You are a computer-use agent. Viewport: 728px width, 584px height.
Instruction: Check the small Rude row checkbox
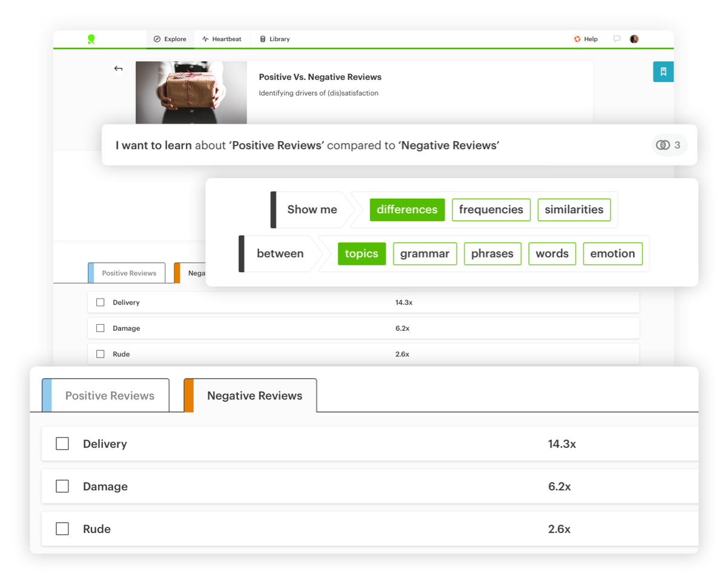click(x=101, y=354)
